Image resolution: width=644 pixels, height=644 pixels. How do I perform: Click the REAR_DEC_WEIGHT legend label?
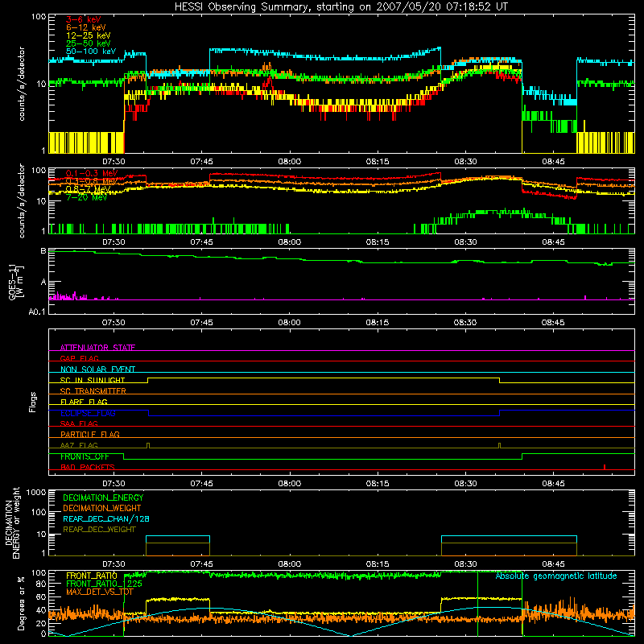[x=99, y=530]
